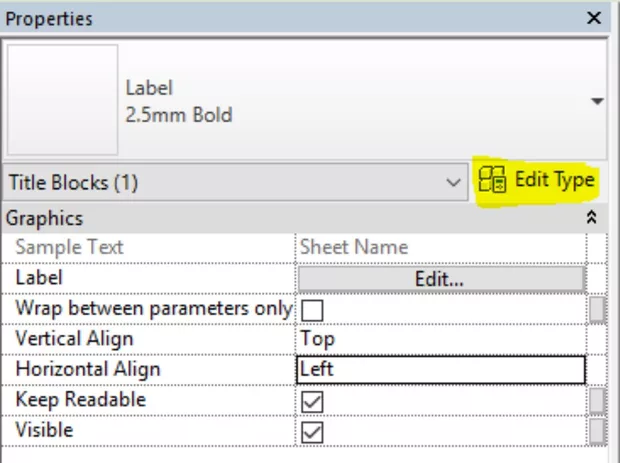Click the Vertical Align Top value

point(441,339)
